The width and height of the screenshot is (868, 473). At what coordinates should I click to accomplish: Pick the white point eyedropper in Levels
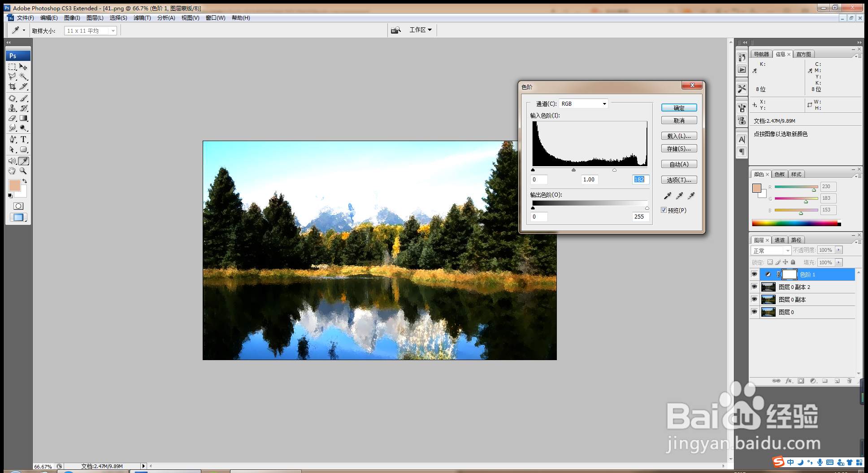691,196
